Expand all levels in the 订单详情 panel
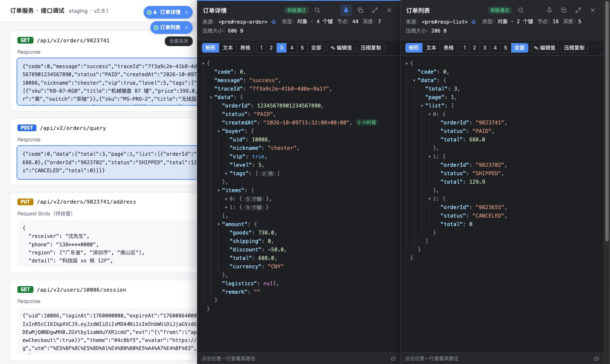Image resolution: width=610 pixels, height=364 pixels. (x=316, y=48)
